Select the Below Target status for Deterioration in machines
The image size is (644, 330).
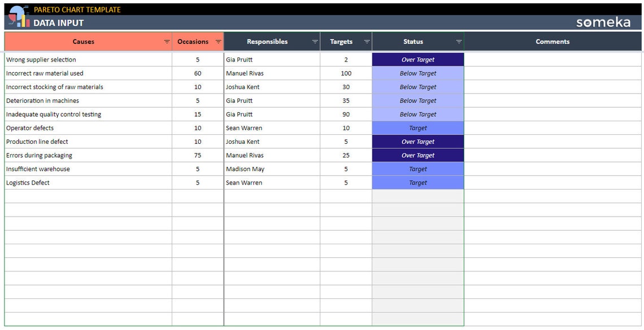[417, 100]
